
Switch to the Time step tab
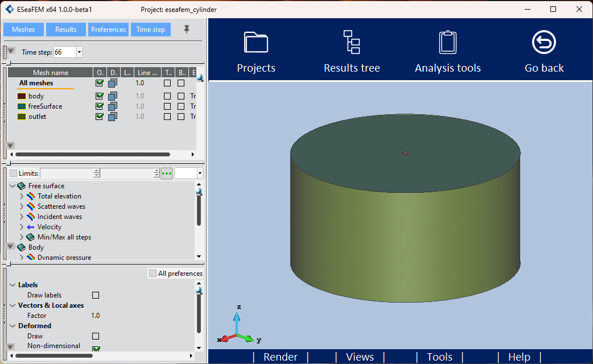[150, 30]
